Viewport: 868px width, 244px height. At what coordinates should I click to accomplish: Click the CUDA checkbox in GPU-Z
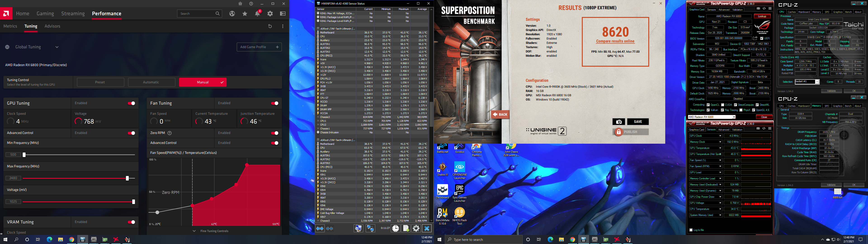click(723, 105)
